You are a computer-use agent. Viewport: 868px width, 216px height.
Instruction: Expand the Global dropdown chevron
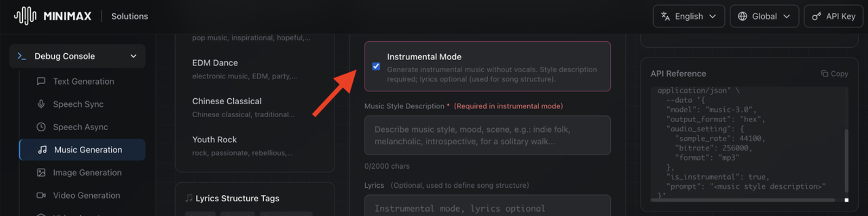[787, 16]
